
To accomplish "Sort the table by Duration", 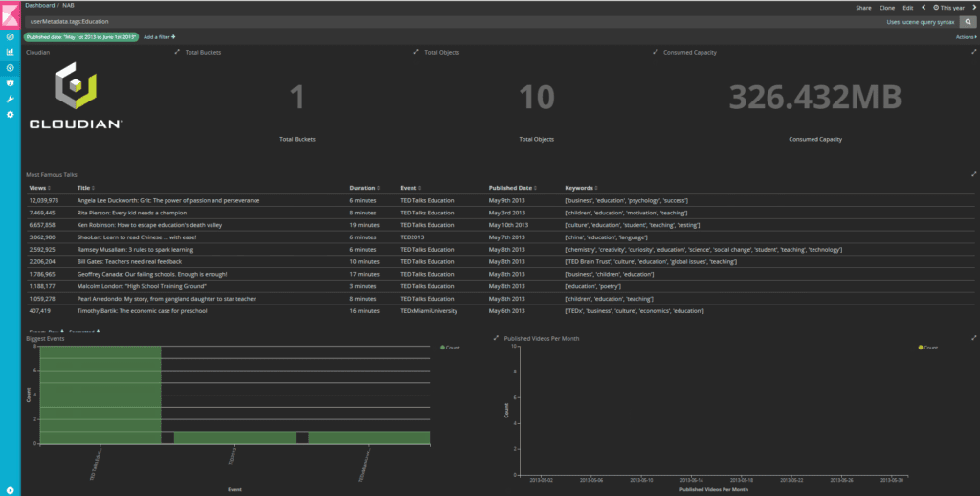I will point(365,188).
